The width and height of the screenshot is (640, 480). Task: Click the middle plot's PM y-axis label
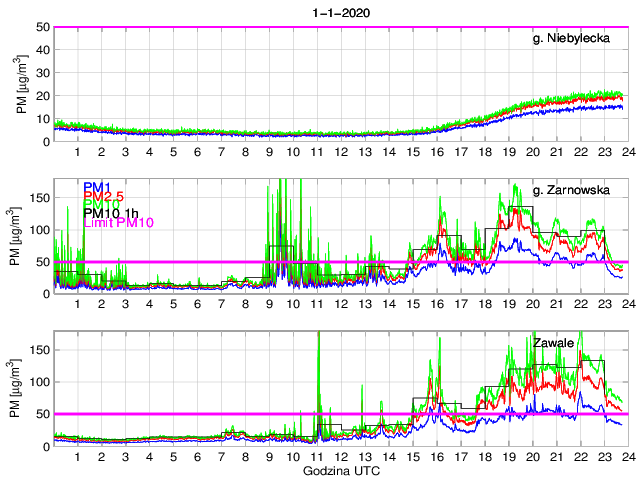[23, 236]
